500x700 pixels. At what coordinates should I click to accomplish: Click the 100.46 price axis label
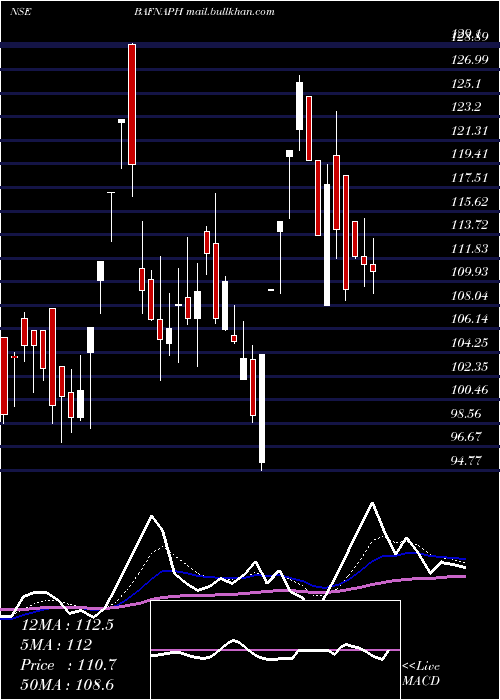point(469,390)
